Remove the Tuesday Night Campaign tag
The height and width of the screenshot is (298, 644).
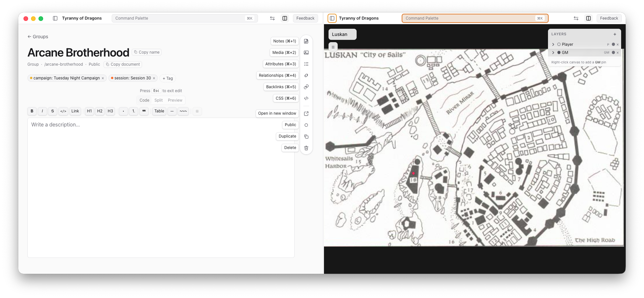103,78
